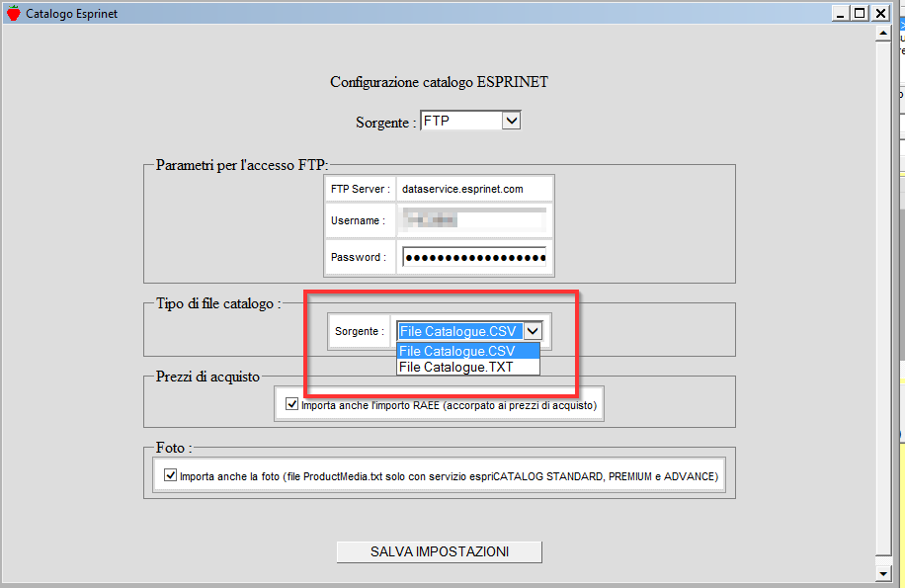Click the 'Prezzi di acquisto' label
Viewport: 905px width, 588px height.
pyautogui.click(x=207, y=377)
